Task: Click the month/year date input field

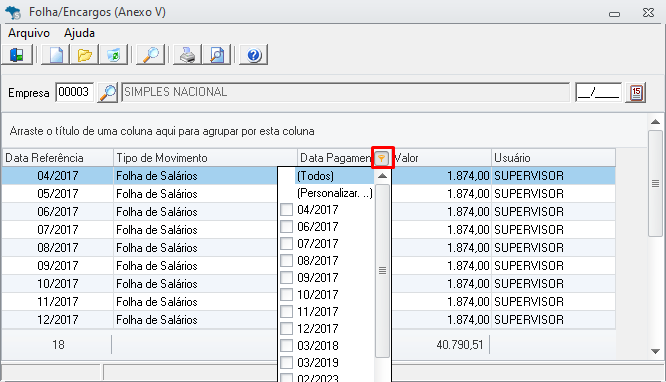Action: [x=598, y=92]
